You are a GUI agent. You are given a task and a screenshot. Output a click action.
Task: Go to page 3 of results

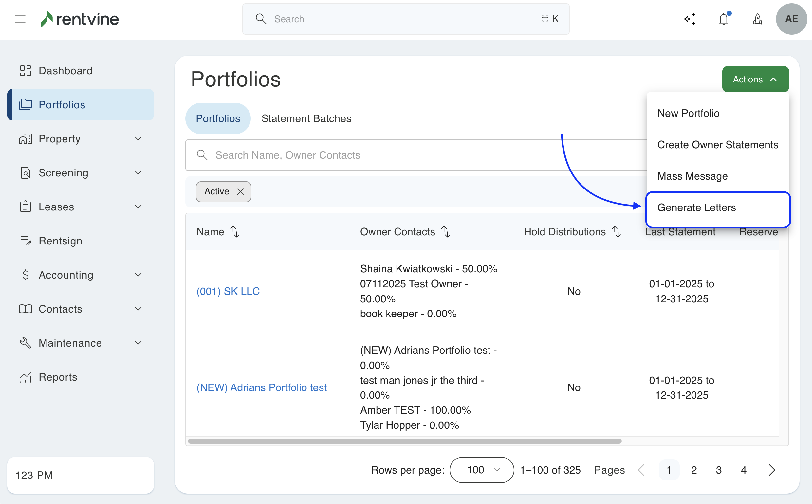[719, 470]
